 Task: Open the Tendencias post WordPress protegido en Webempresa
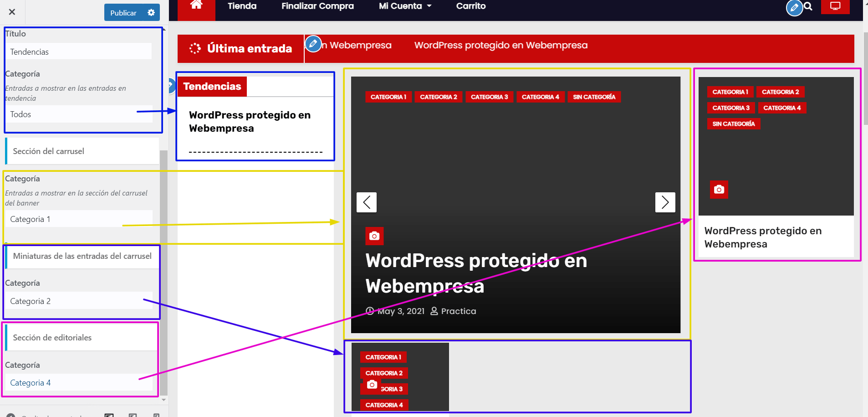pos(250,122)
